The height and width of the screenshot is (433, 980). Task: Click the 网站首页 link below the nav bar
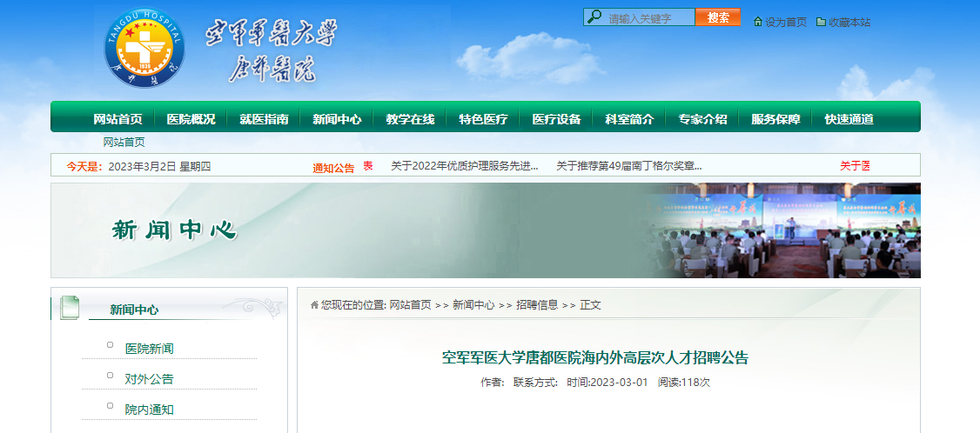coord(124,143)
